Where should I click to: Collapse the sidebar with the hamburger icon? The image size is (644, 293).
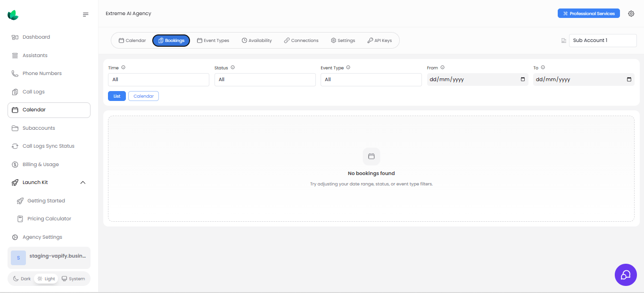(x=85, y=15)
